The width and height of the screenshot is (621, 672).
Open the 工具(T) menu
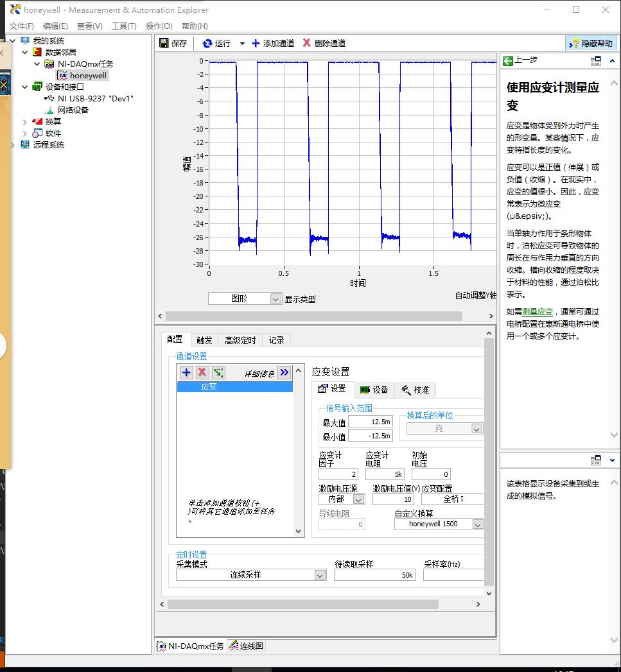[124, 26]
